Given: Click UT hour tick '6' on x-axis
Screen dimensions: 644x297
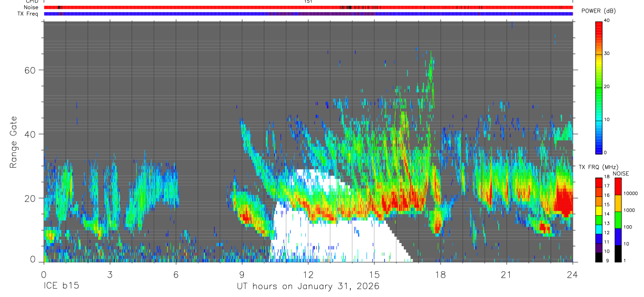Looking at the screenshot, I should tap(176, 274).
